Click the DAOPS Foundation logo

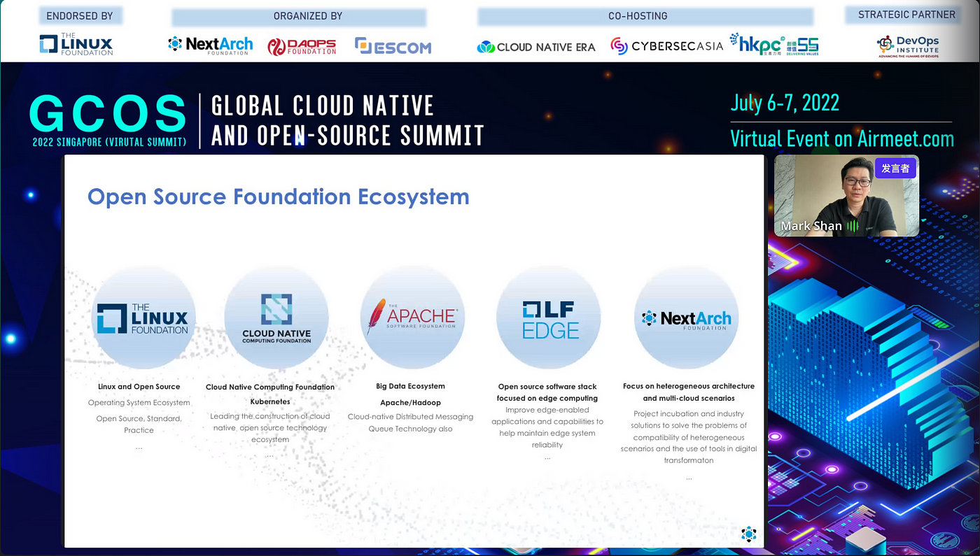point(302,47)
